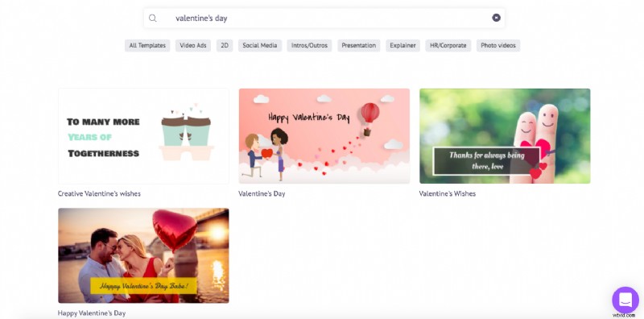644x319 pixels.
Task: Click the Valentine's Day template title
Action: click(262, 193)
